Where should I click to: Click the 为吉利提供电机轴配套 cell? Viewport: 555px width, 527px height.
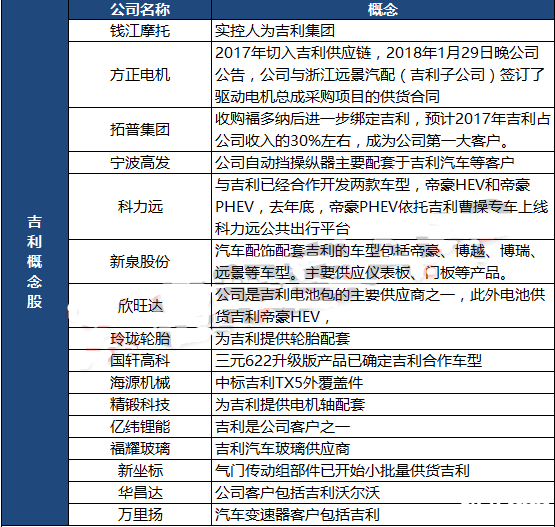point(383,405)
